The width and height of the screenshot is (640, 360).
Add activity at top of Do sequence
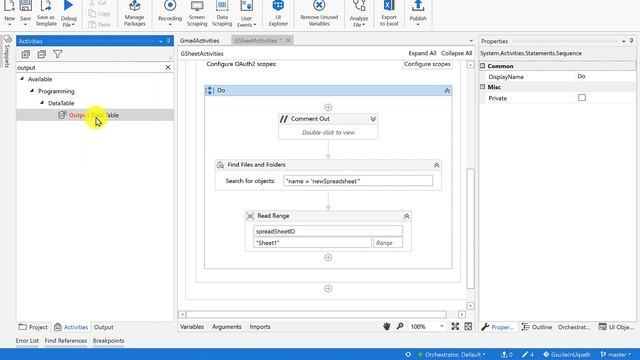328,107
